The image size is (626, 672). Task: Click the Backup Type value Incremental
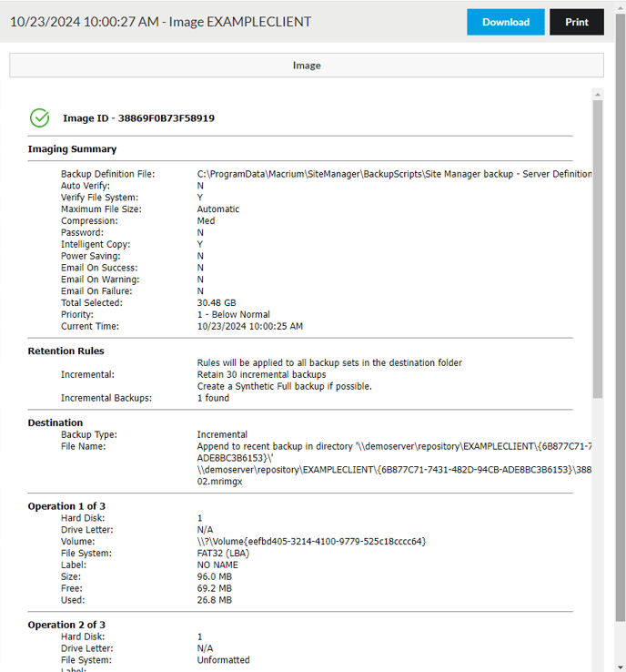pos(222,434)
